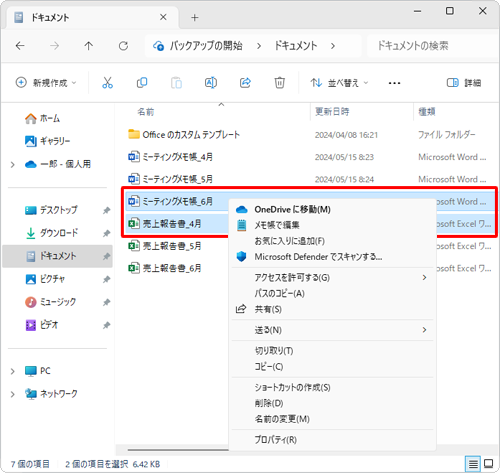Open the three-dot more options menu
500x473 pixels.
(394, 83)
